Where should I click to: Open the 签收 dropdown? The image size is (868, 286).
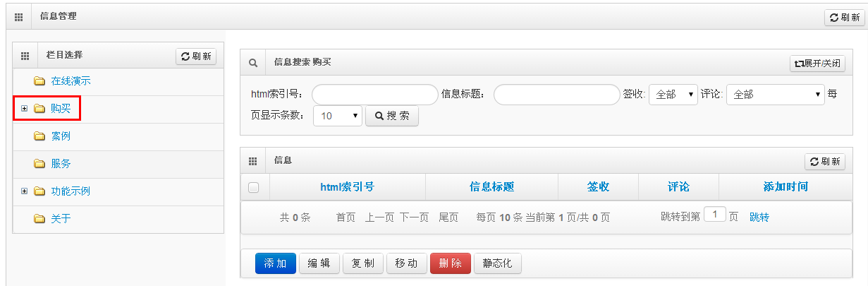(x=673, y=95)
